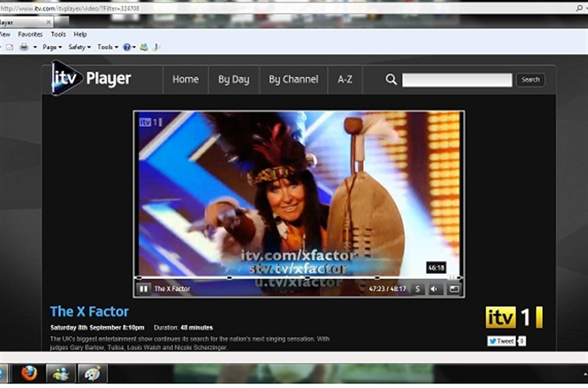Open Firefox from the taskbar
588x388 pixels.
point(29,374)
